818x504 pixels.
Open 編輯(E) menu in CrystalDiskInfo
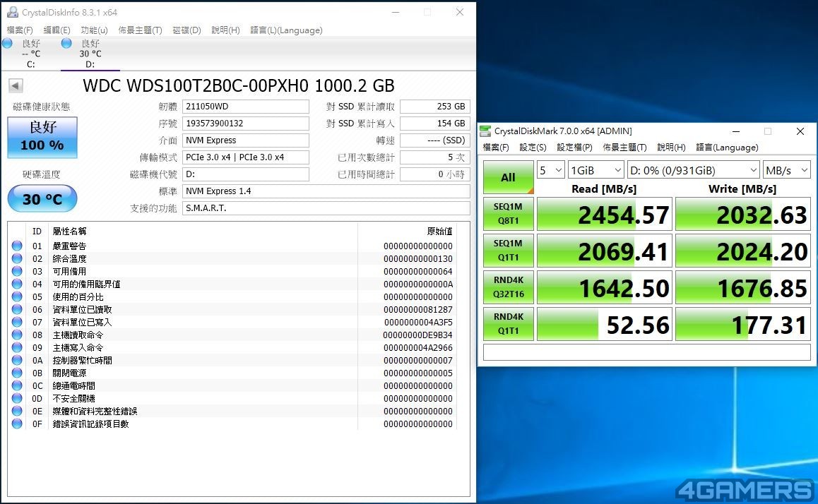click(57, 30)
